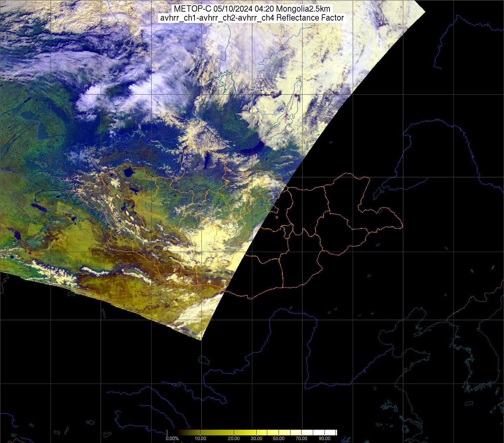504x443 pixels.
Task: Click the '50.00' colorbar label
Action: [279, 439]
